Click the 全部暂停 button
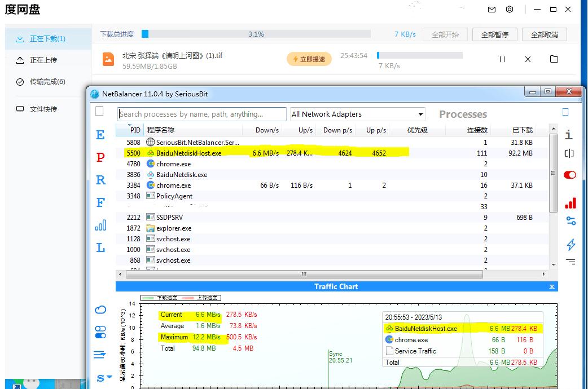 click(495, 34)
